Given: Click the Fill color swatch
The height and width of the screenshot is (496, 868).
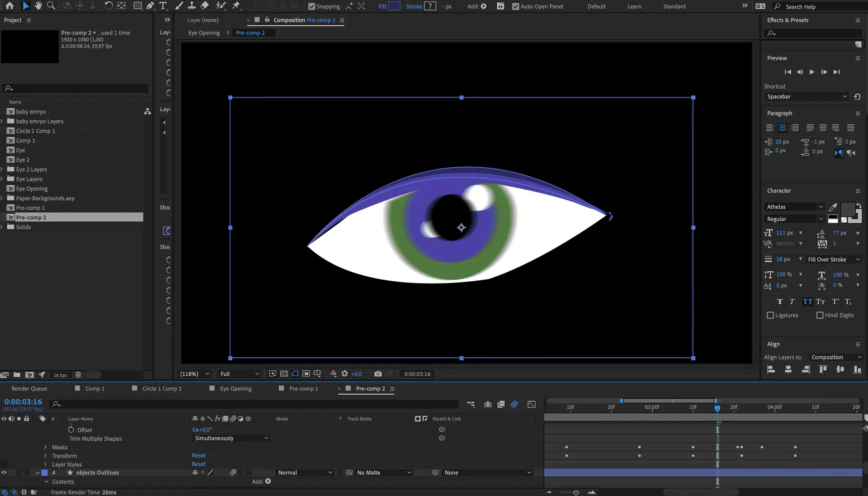Looking at the screenshot, I should pos(394,6).
